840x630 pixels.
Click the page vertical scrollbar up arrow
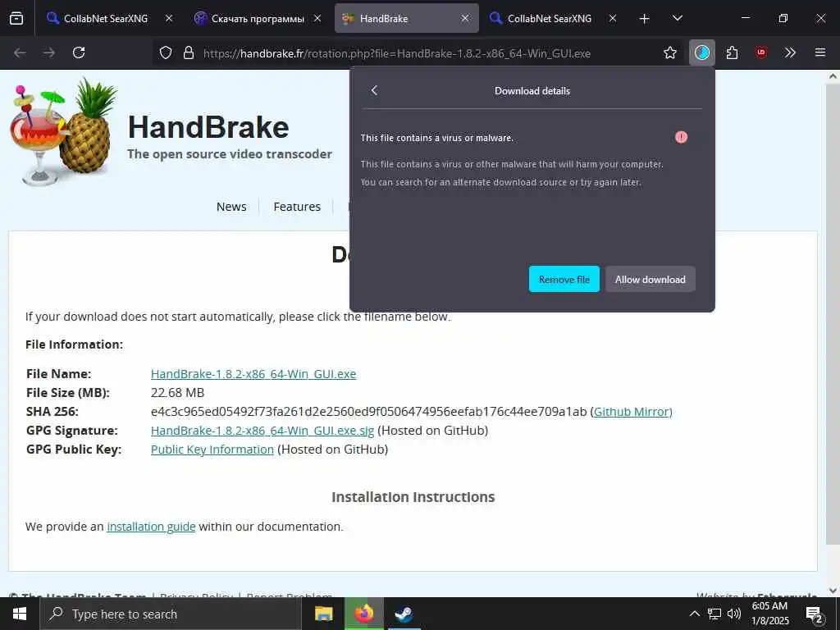point(833,76)
